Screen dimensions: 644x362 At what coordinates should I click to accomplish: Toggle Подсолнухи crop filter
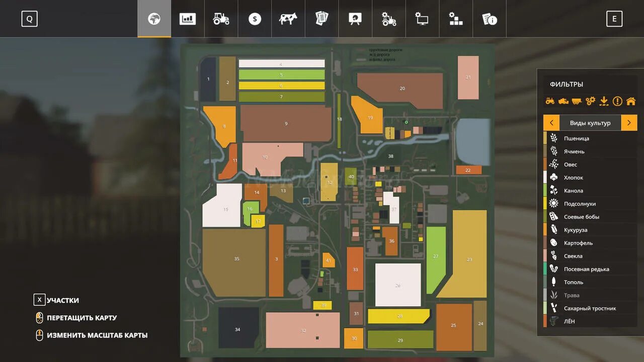[590, 204]
